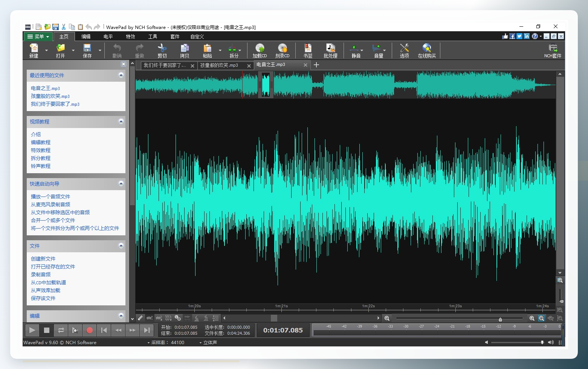Open 选项 (Options) wrench icon
This screenshot has width=588, height=369.
(x=405, y=48)
